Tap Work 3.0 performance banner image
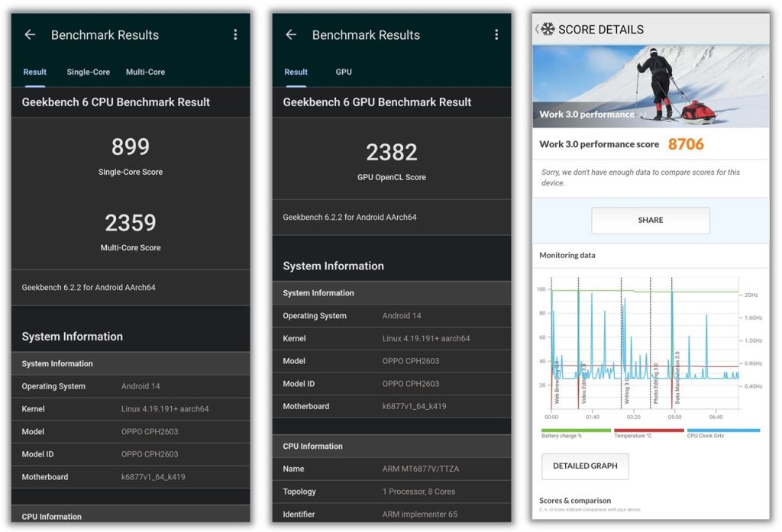The height and width of the screenshot is (532, 782). (x=651, y=85)
